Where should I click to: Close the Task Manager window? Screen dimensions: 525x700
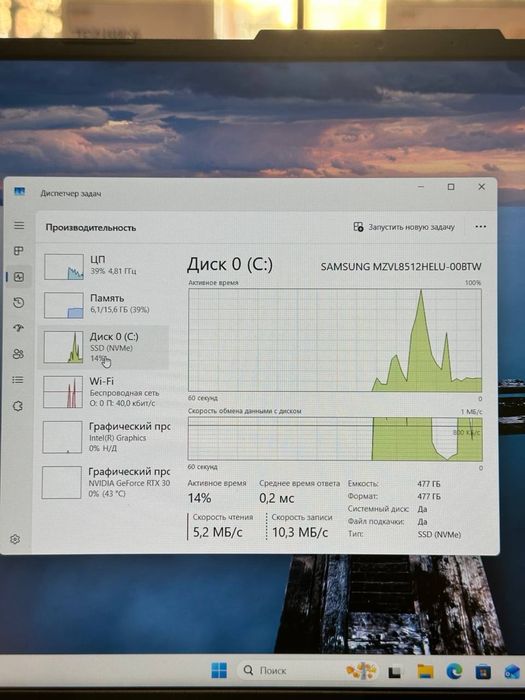pyautogui.click(x=481, y=187)
